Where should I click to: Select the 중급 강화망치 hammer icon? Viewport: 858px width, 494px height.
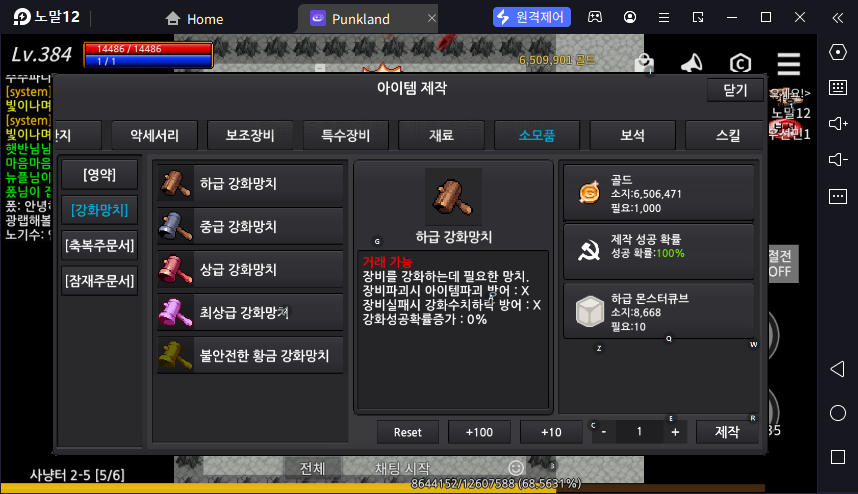pos(175,226)
